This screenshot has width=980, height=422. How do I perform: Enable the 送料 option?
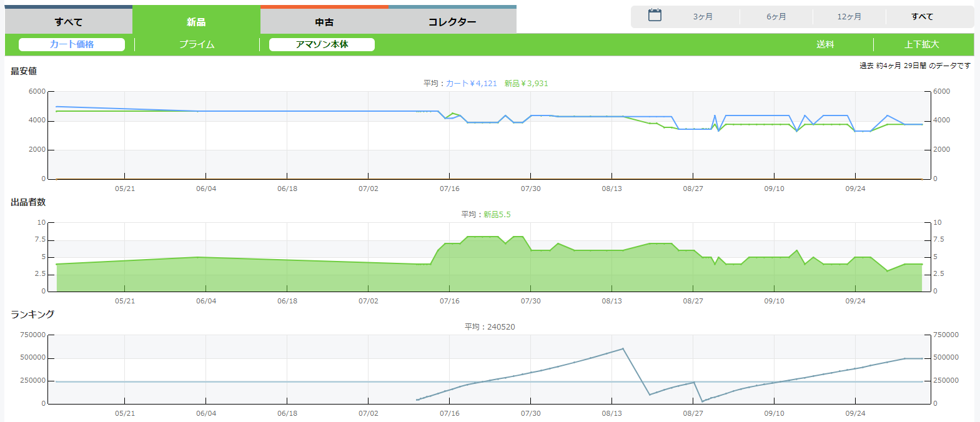click(825, 44)
